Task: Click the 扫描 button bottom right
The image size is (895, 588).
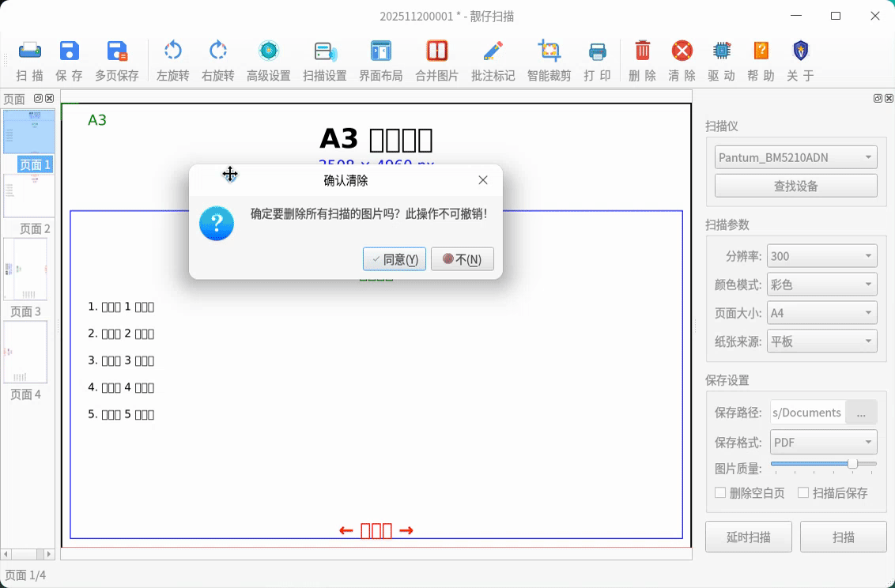Action: point(843,537)
